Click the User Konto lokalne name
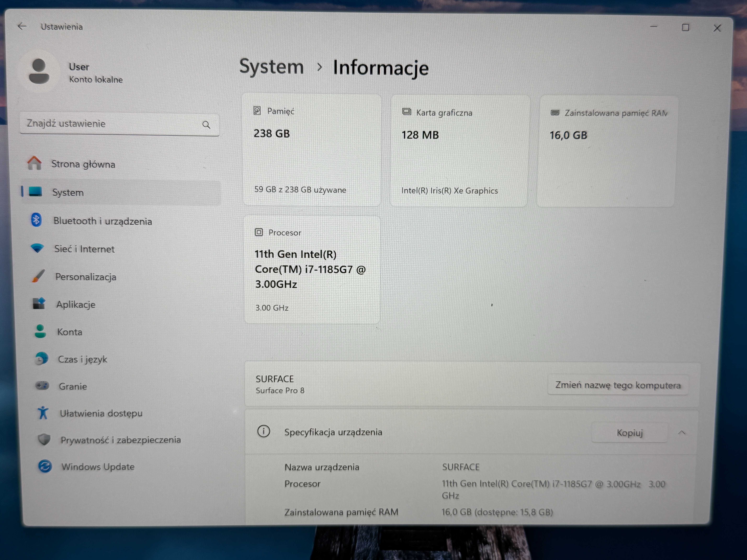The width and height of the screenshot is (747, 560). 96,73
